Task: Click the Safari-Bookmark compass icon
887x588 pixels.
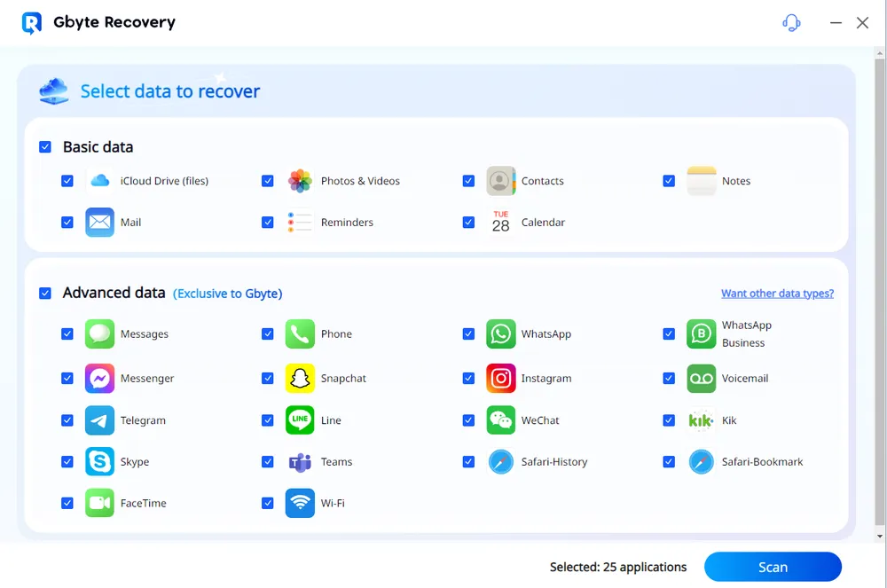Action: point(702,461)
